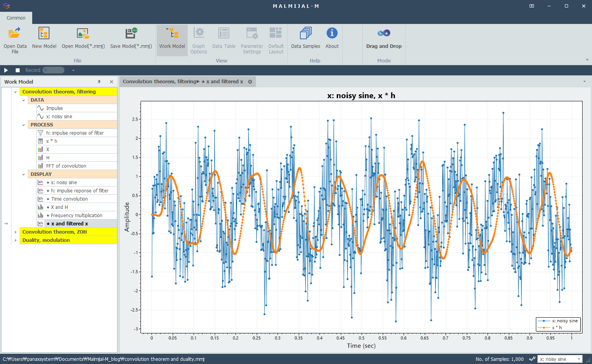592x364 pixels.
Task: Click the 'Time (sec)' axis label
Action: click(x=361, y=346)
